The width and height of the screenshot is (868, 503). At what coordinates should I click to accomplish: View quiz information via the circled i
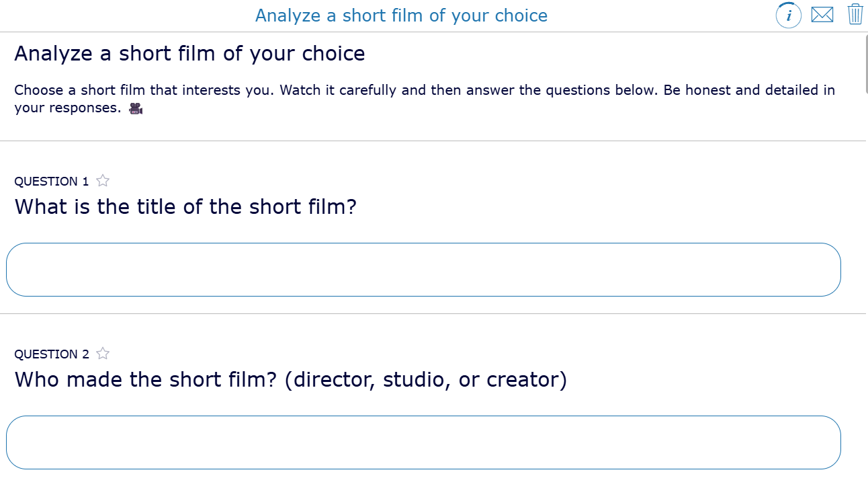tap(789, 15)
